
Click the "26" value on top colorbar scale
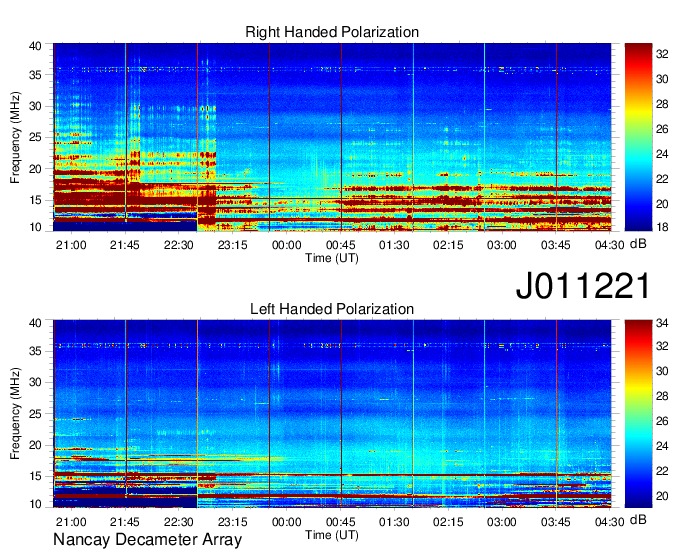pos(662,129)
